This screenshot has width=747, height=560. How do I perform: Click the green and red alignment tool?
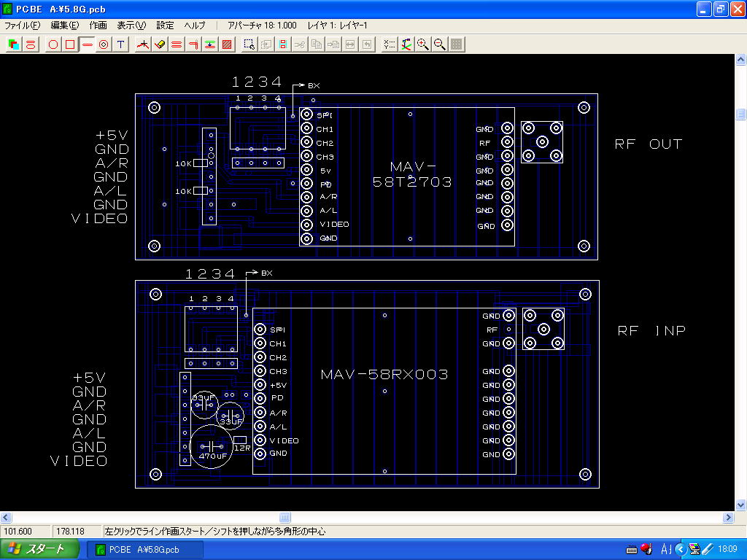tap(210, 44)
